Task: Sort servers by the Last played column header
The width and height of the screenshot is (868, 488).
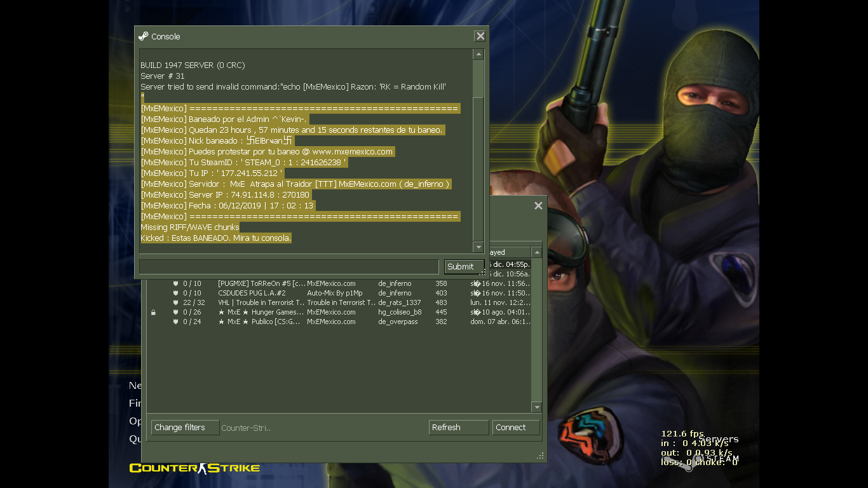Action: [x=509, y=252]
